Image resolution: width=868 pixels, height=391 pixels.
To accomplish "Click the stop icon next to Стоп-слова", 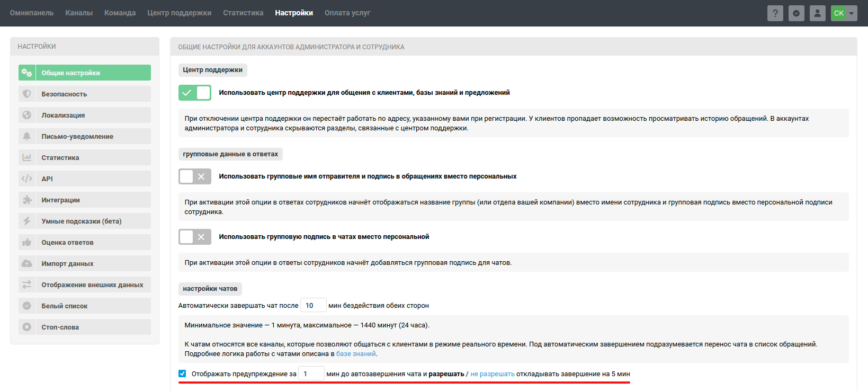I will coord(26,327).
